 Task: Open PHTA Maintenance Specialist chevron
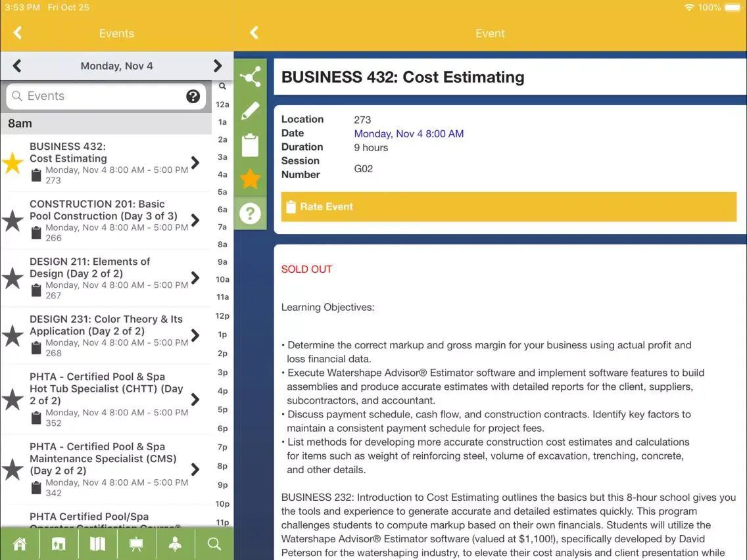tap(195, 469)
